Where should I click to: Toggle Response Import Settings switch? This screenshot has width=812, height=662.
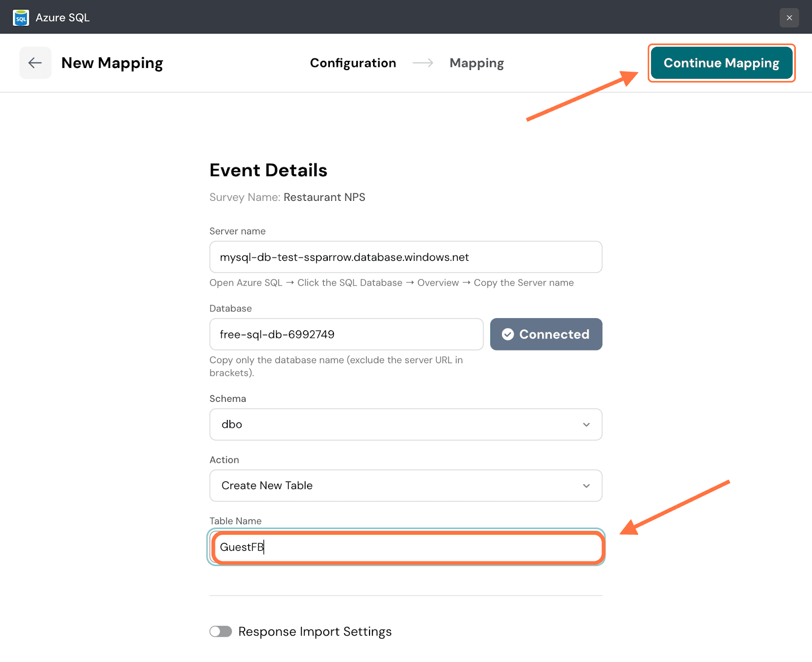221,632
